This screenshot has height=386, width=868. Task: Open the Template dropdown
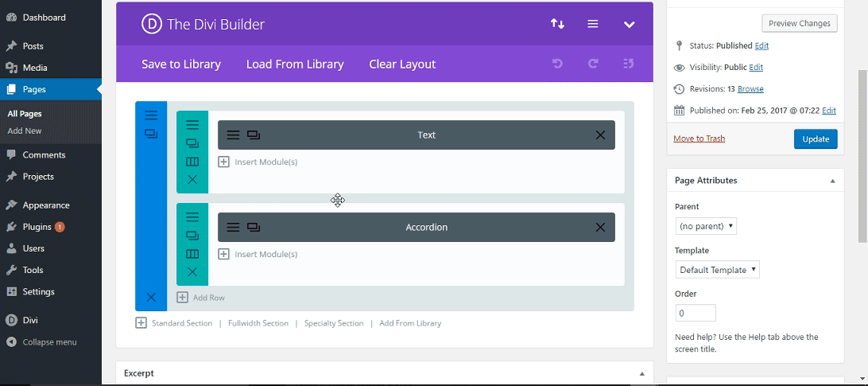pyautogui.click(x=718, y=270)
